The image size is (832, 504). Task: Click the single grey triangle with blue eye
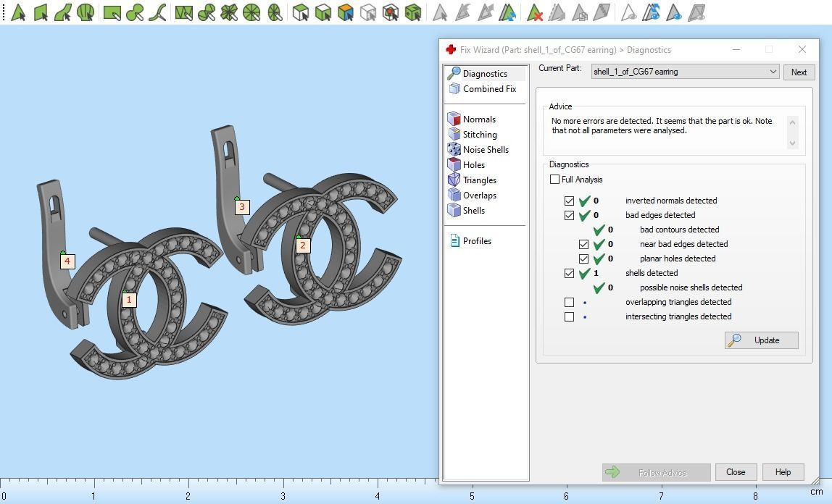point(674,12)
